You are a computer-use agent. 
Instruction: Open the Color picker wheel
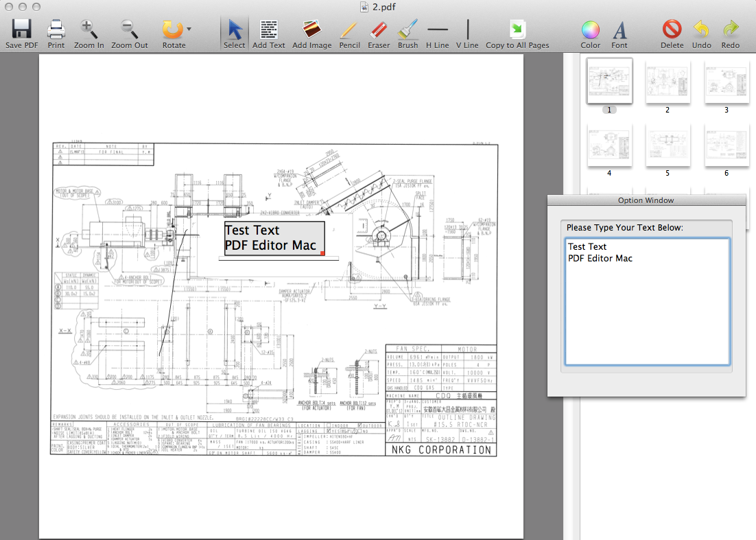(590, 30)
